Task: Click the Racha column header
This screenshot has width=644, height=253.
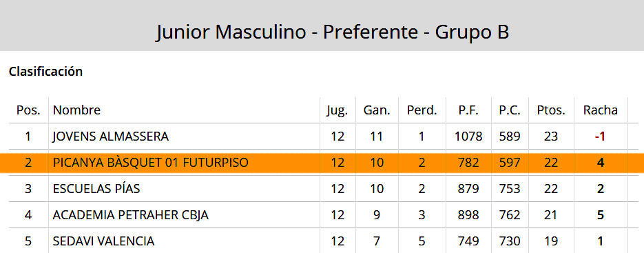Action: [x=601, y=110]
